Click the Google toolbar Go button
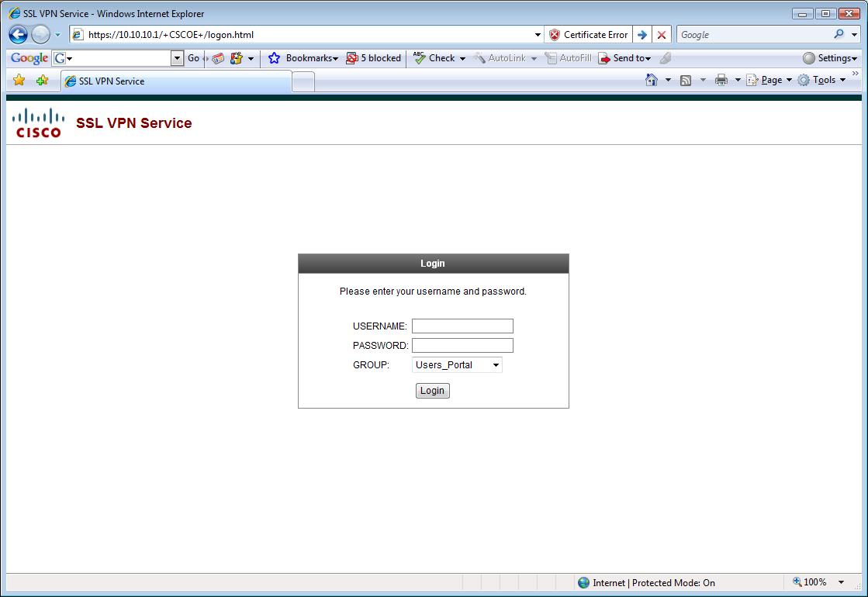Screen dimensions: 868x597 [x=193, y=57]
